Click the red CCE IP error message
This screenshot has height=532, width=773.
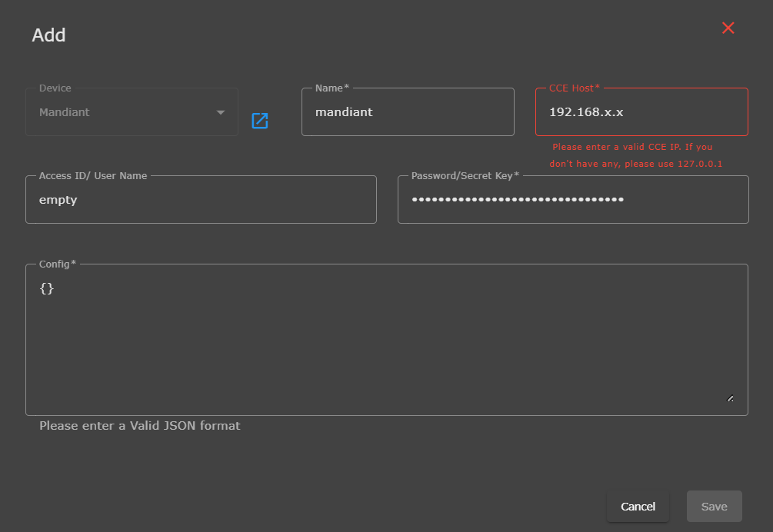[635, 155]
